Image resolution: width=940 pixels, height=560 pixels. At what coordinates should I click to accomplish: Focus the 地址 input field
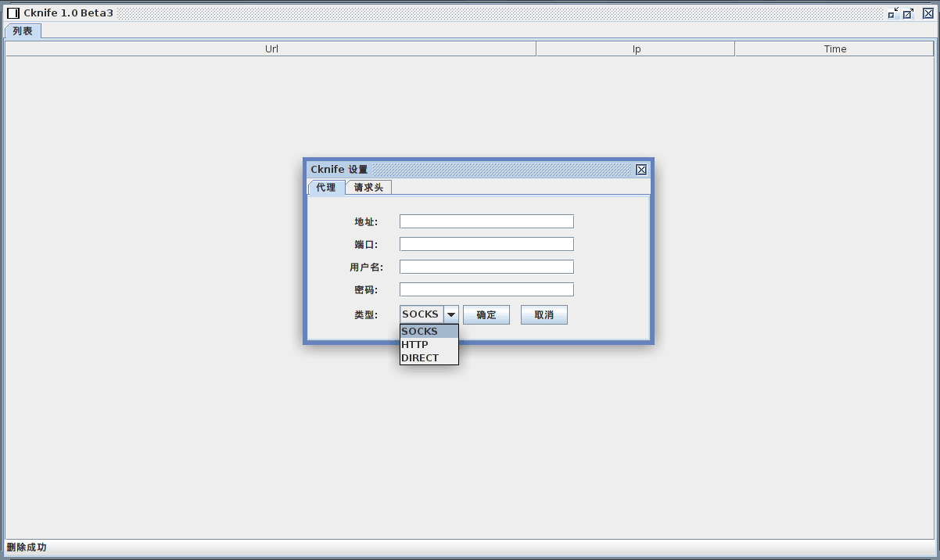(486, 221)
